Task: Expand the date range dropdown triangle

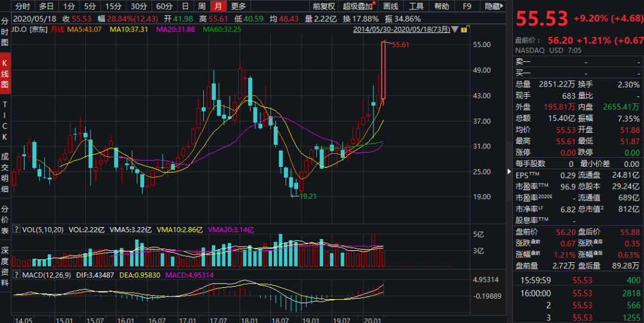Action: [455, 29]
